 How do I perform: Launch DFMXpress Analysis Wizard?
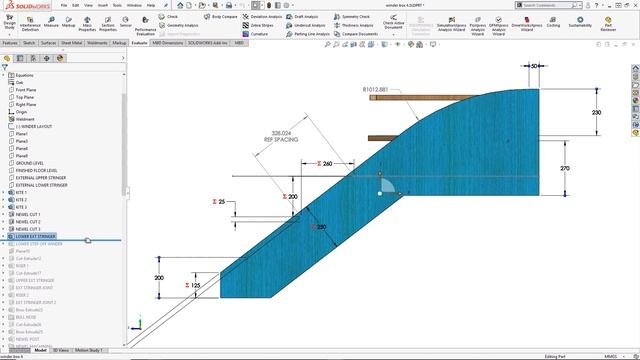(x=498, y=26)
